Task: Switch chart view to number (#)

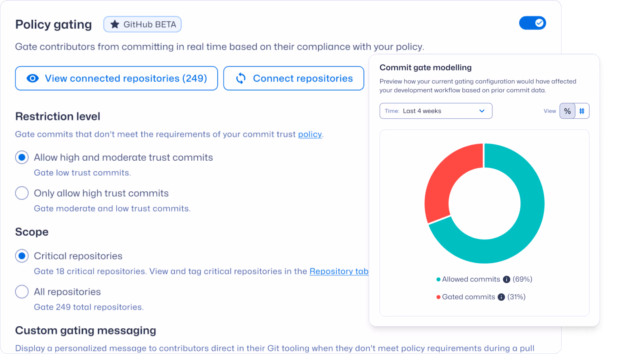Action: [582, 111]
